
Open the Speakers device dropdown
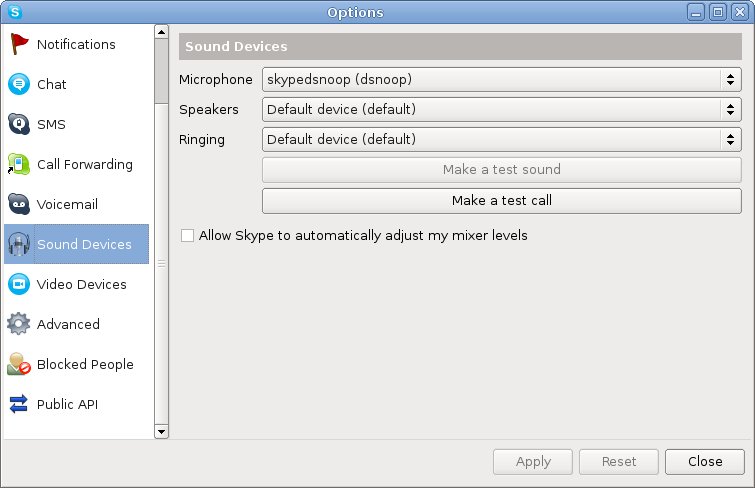[x=501, y=109]
